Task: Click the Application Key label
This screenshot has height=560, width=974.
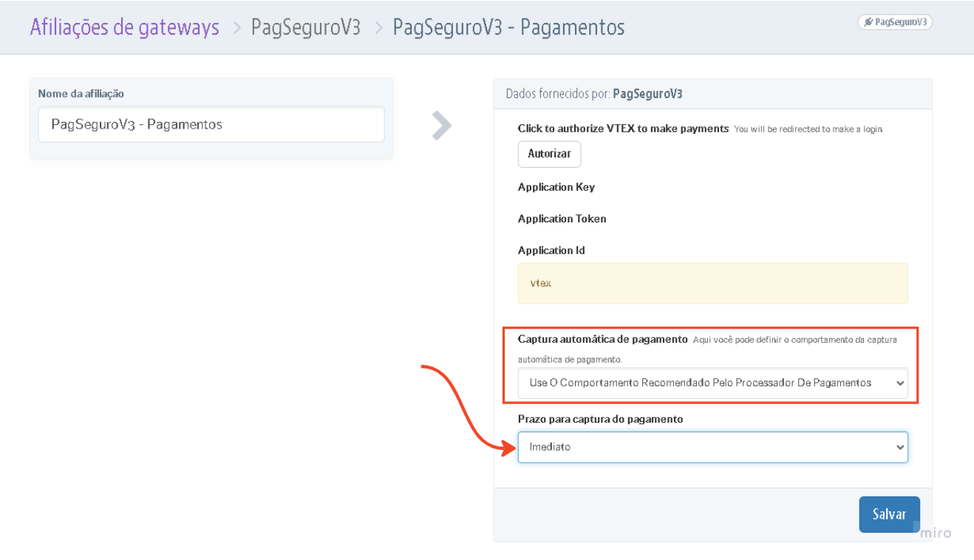Action: pos(556,187)
